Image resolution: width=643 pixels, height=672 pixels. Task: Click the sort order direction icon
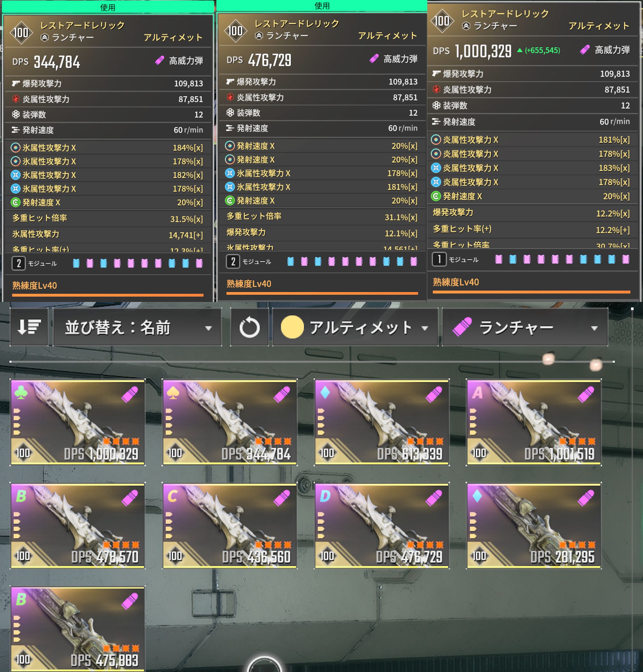click(x=29, y=327)
